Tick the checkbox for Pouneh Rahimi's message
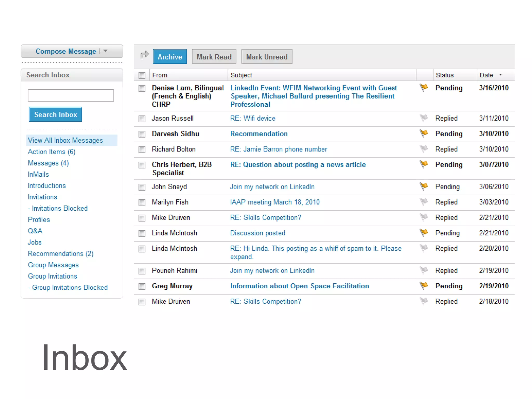The height and width of the screenshot is (399, 532). point(142,271)
